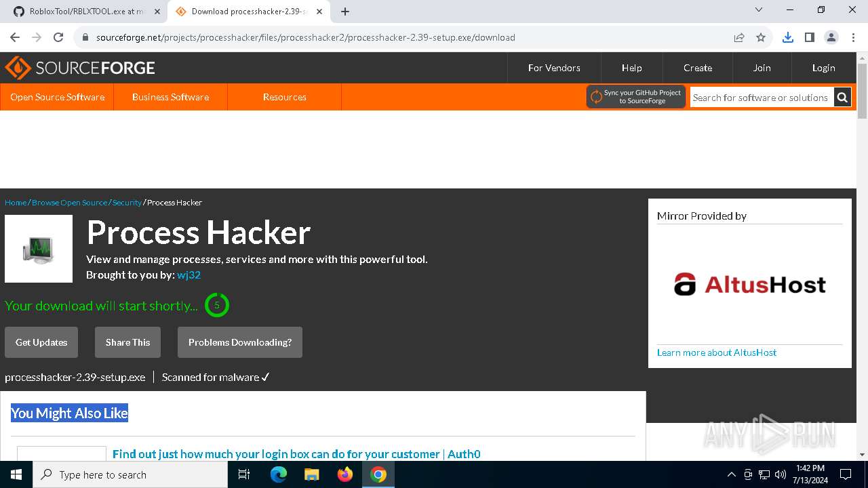The height and width of the screenshot is (488, 868).
Task: Open the Create menu
Action: pos(698,68)
